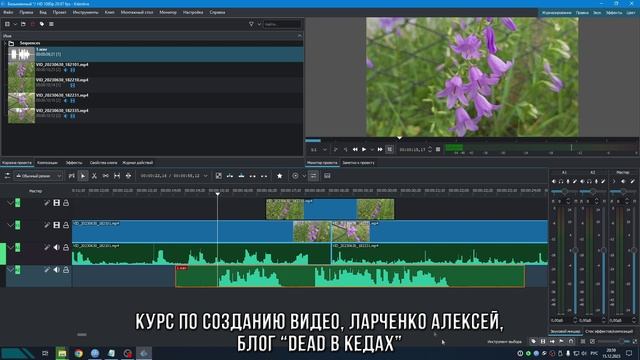Switch to the Звуковой микшер tab
Screen dimensions: 640x360
pos(565,331)
